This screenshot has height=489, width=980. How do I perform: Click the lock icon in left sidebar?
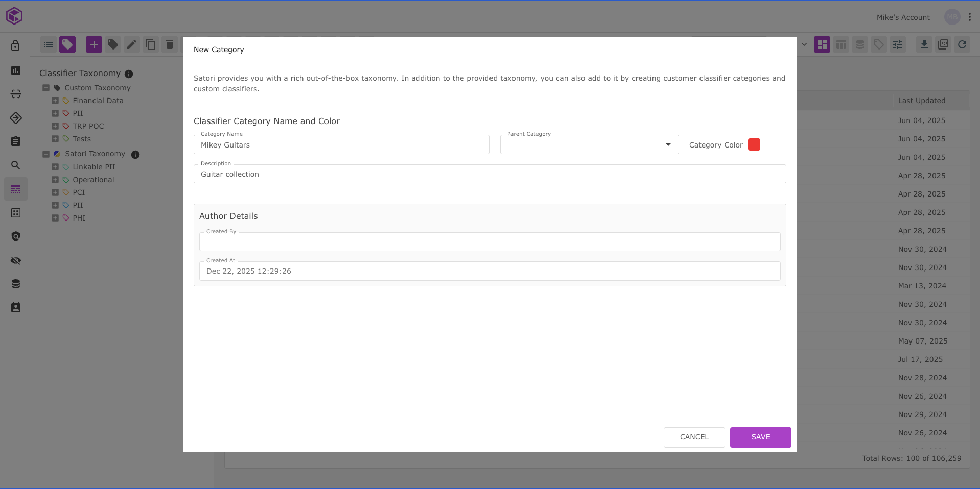16,45
